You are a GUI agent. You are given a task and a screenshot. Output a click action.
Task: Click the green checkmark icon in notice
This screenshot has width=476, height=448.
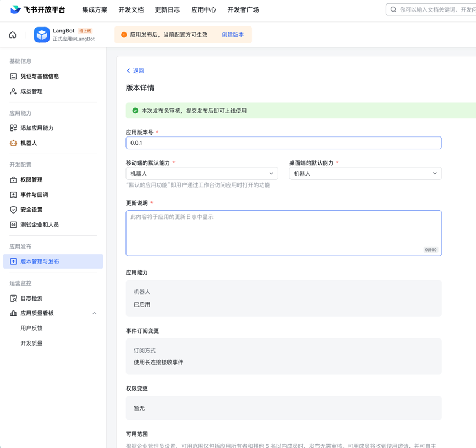click(135, 111)
